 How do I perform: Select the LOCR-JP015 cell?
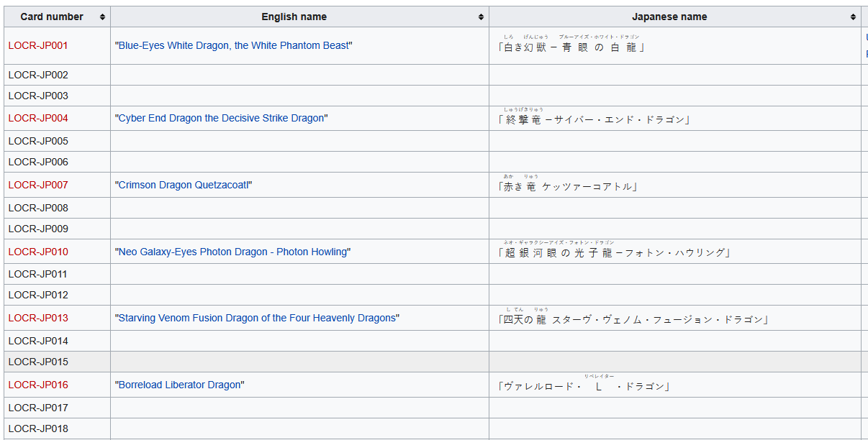[57, 362]
